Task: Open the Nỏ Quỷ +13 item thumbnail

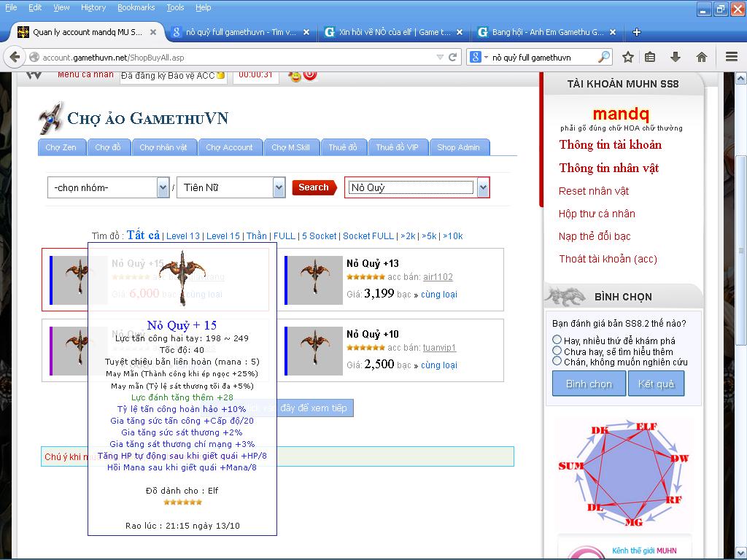Action: point(314,279)
